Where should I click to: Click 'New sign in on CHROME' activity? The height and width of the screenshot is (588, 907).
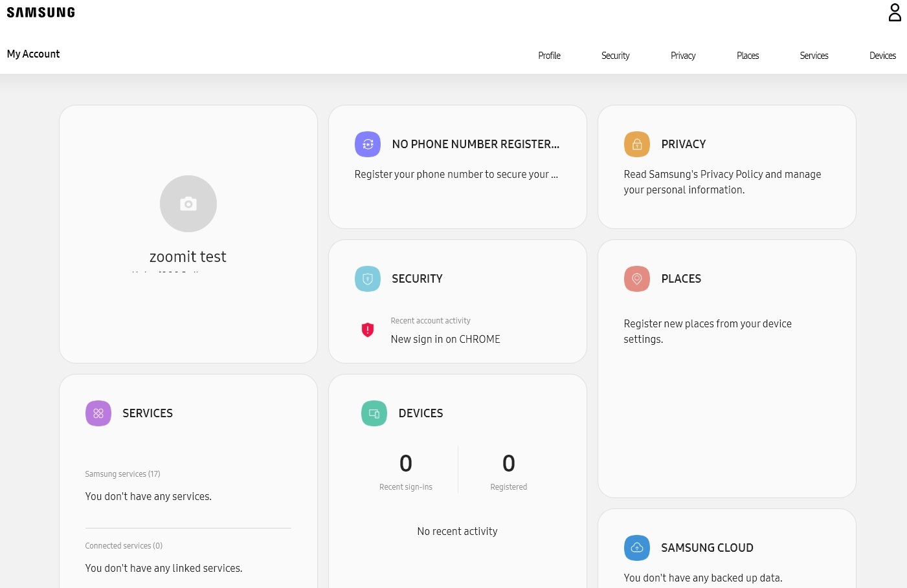(x=445, y=339)
